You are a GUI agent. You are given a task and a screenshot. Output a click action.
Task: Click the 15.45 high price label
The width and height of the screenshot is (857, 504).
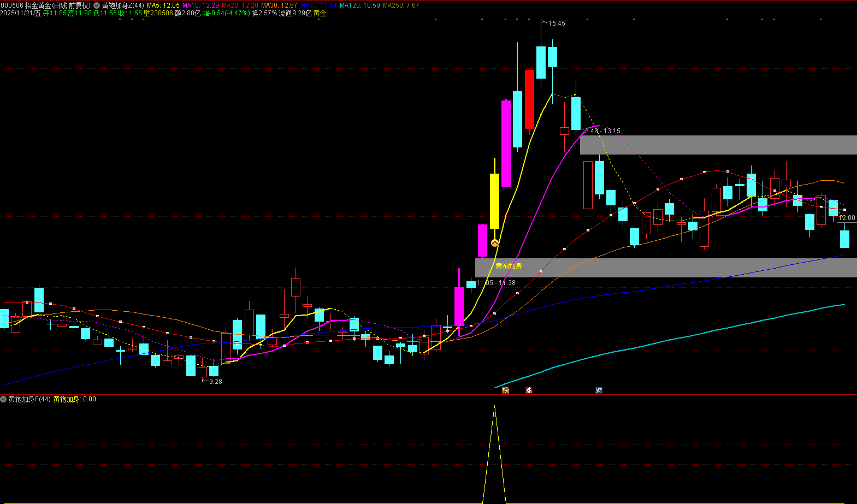pyautogui.click(x=557, y=23)
